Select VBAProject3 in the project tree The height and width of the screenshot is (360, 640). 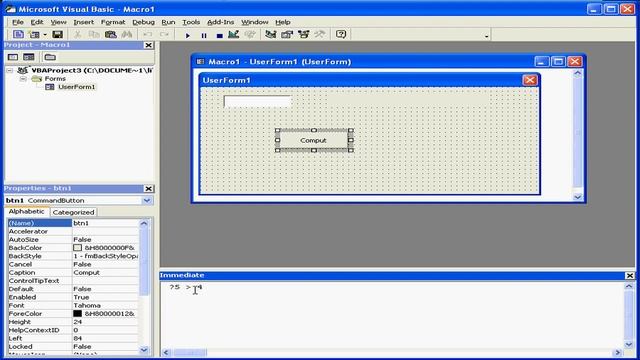[91, 70]
